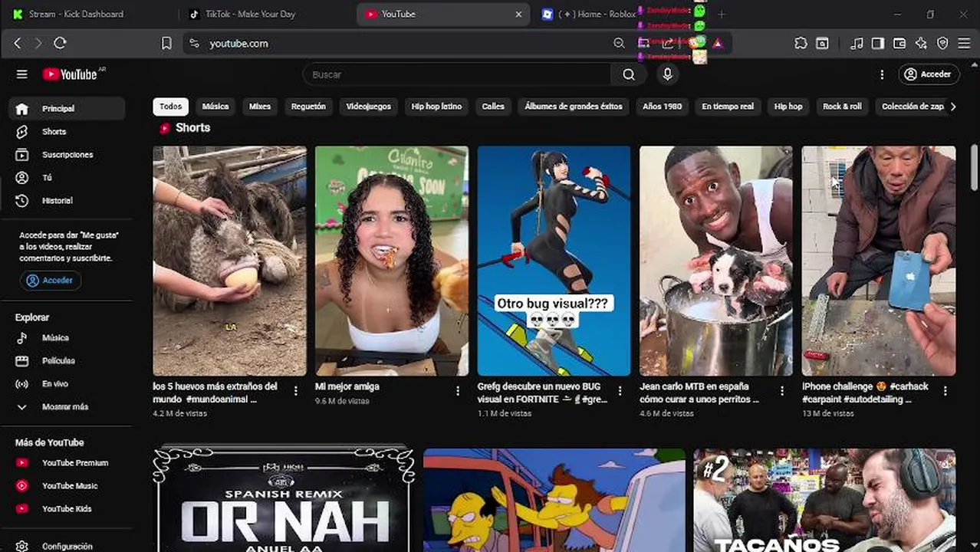Select the Rock & roll filter chip
Screen dimensions: 980x552
[x=842, y=107]
